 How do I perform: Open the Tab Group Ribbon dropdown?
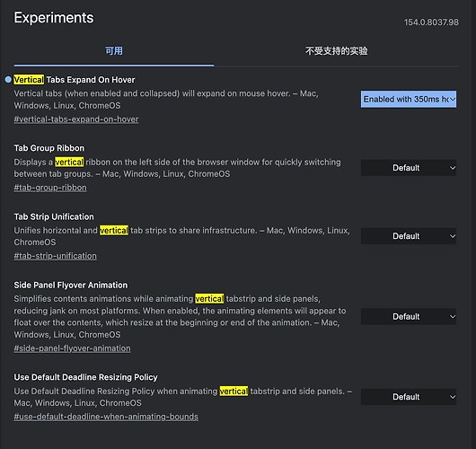point(409,168)
